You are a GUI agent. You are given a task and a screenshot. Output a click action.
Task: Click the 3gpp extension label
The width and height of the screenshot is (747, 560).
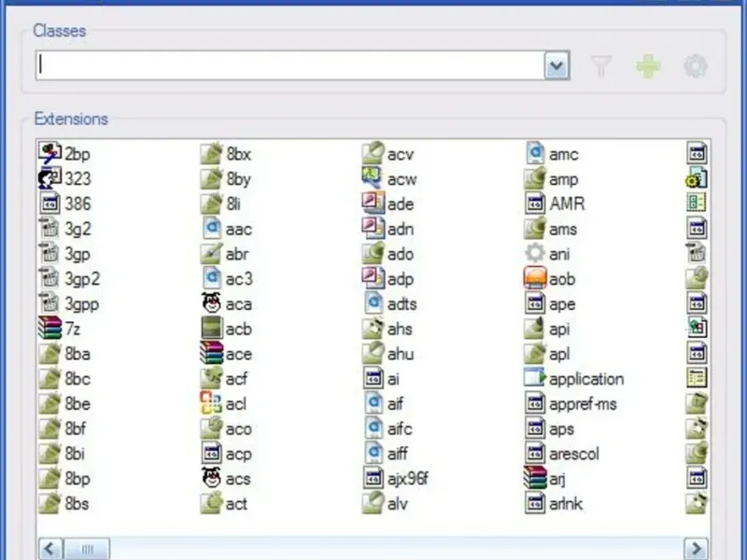(x=82, y=304)
